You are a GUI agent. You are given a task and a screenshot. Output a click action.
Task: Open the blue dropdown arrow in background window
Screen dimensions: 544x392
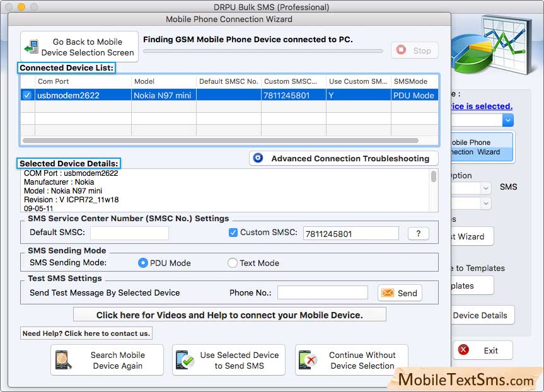pos(507,120)
